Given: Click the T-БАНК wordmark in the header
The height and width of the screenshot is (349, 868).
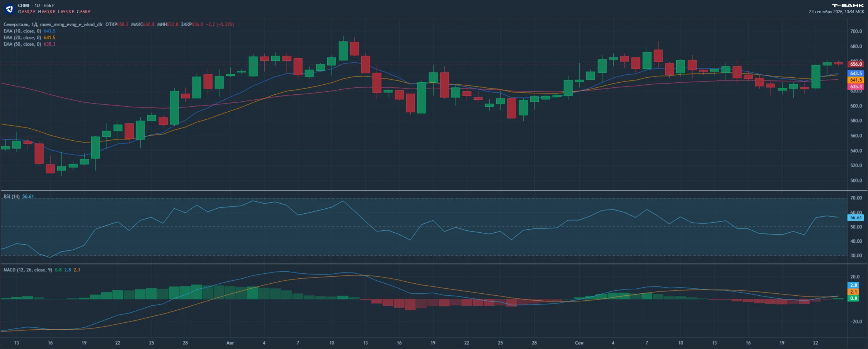Looking at the screenshot, I should click(x=848, y=5).
